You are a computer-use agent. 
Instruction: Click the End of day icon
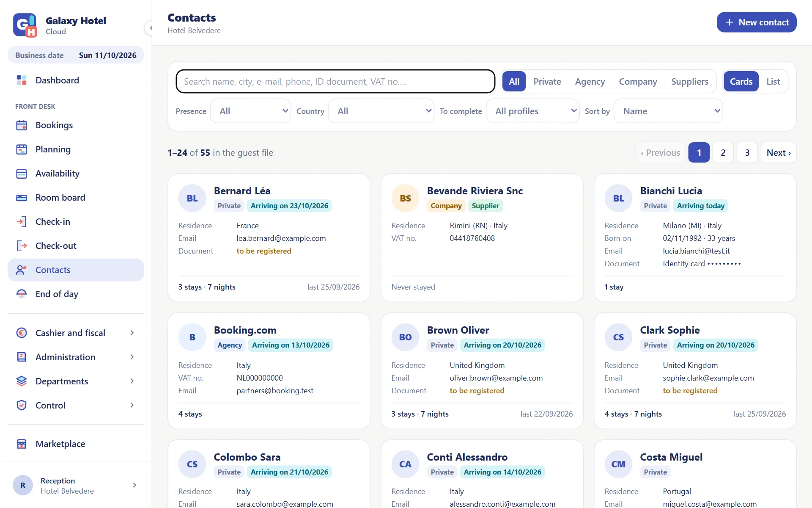(x=22, y=294)
